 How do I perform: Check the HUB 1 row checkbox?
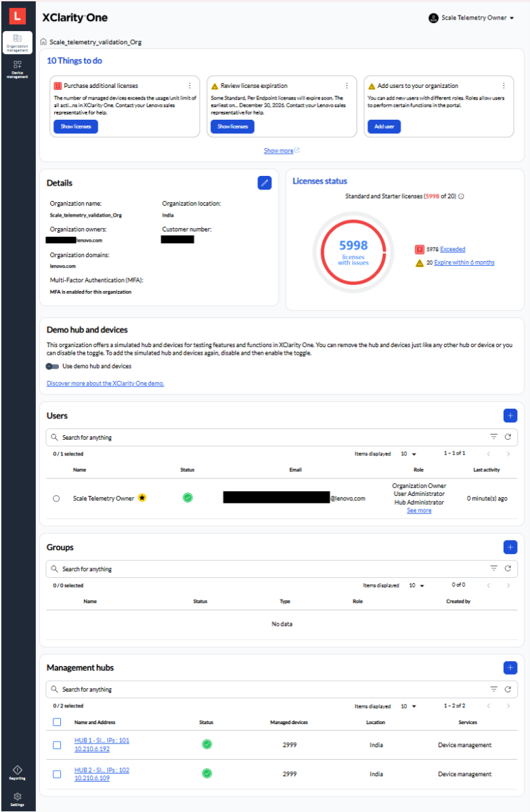[x=57, y=745]
